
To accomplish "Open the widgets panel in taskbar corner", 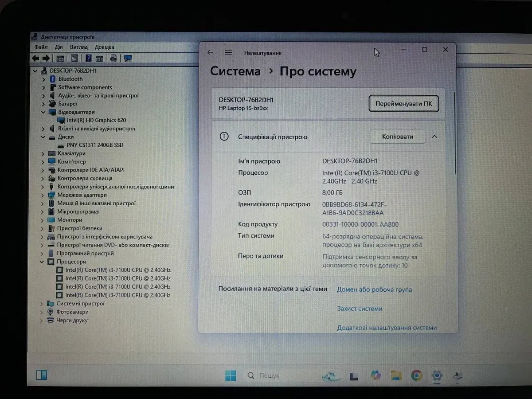I will [x=41, y=375].
